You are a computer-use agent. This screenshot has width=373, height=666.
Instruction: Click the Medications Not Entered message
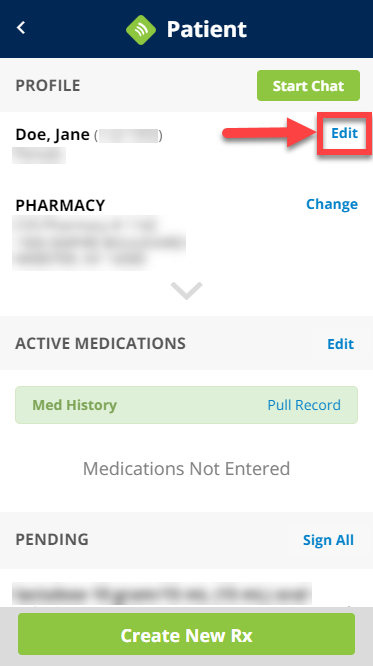tap(186, 469)
